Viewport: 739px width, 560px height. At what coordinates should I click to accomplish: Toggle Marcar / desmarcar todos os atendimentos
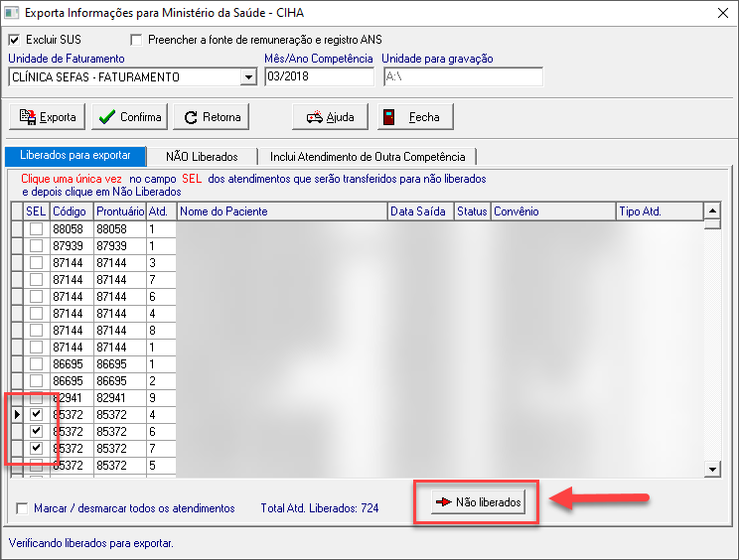(22, 508)
